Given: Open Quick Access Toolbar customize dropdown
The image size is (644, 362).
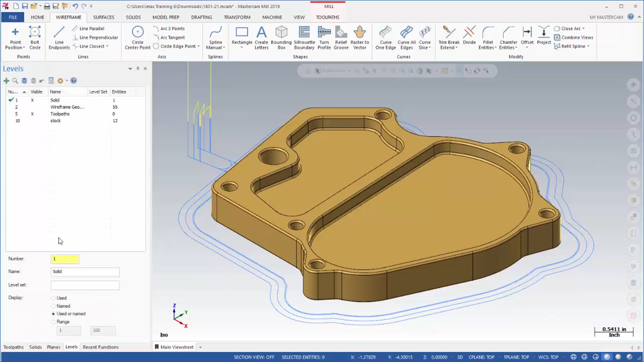Looking at the screenshot, I should (x=91, y=6).
